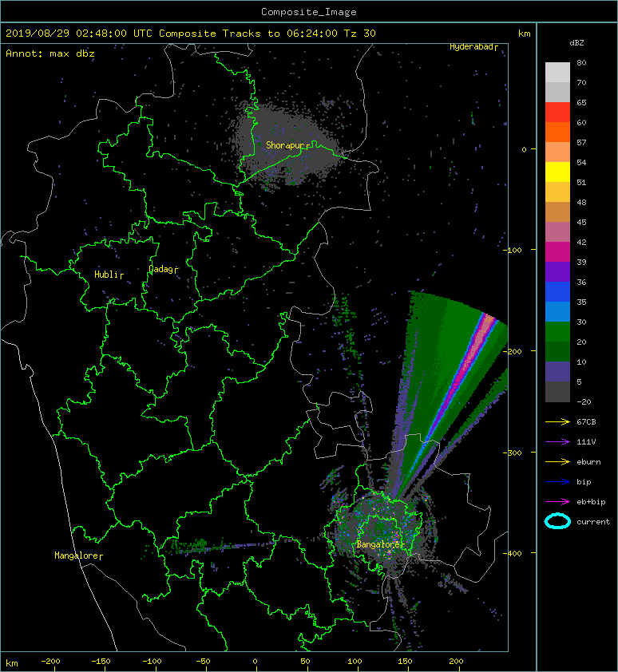Image resolution: width=618 pixels, height=672 pixels.
Task: Click the purple 111V arrow in legend
Action: click(x=557, y=442)
